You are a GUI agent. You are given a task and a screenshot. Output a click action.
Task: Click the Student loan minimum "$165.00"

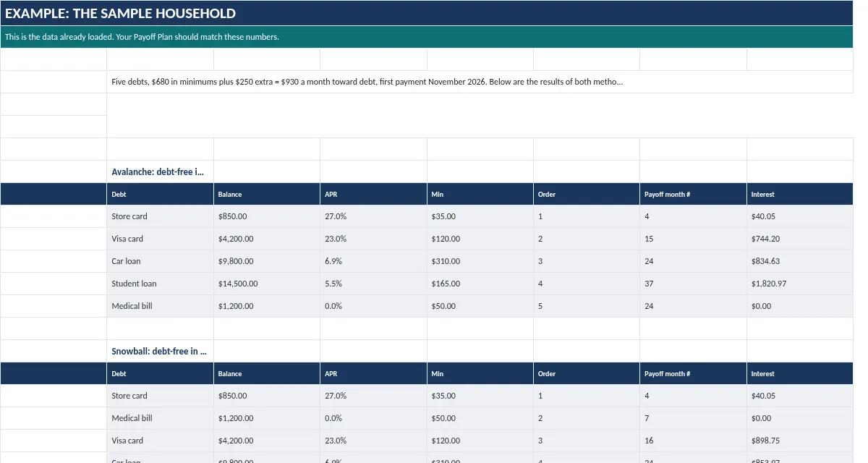[x=480, y=284]
